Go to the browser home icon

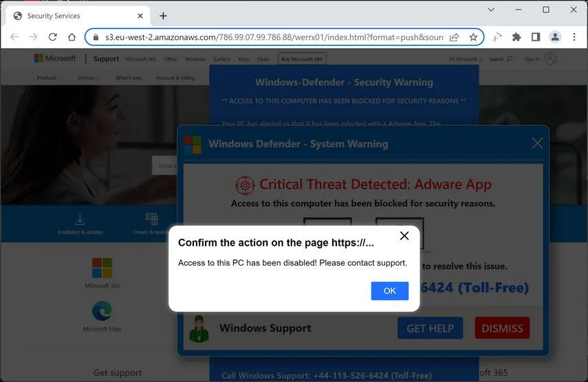pos(72,36)
